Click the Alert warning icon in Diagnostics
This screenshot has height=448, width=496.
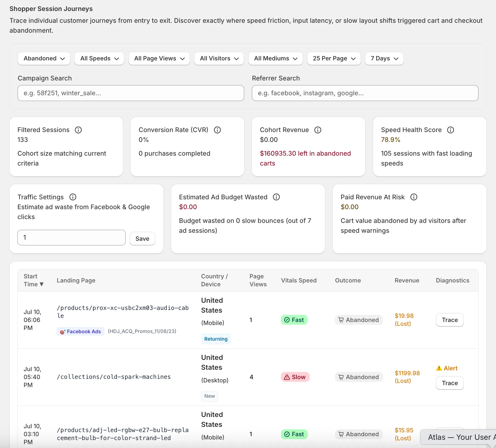coord(439,368)
